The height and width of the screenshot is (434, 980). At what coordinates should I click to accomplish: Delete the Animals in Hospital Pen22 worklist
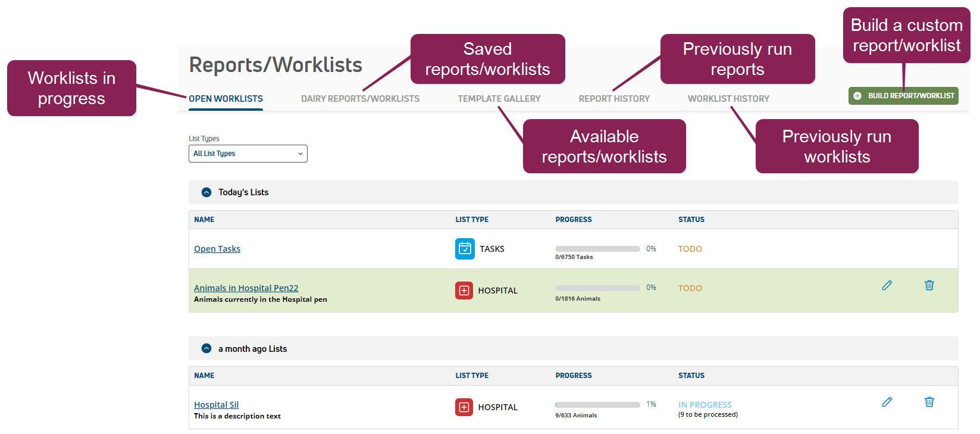click(929, 286)
